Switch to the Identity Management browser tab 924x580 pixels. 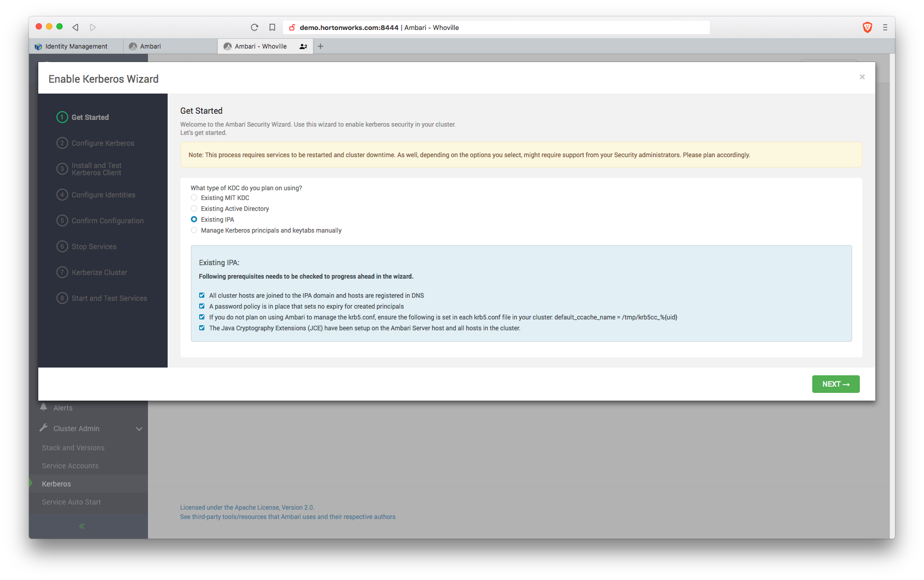[76, 47]
